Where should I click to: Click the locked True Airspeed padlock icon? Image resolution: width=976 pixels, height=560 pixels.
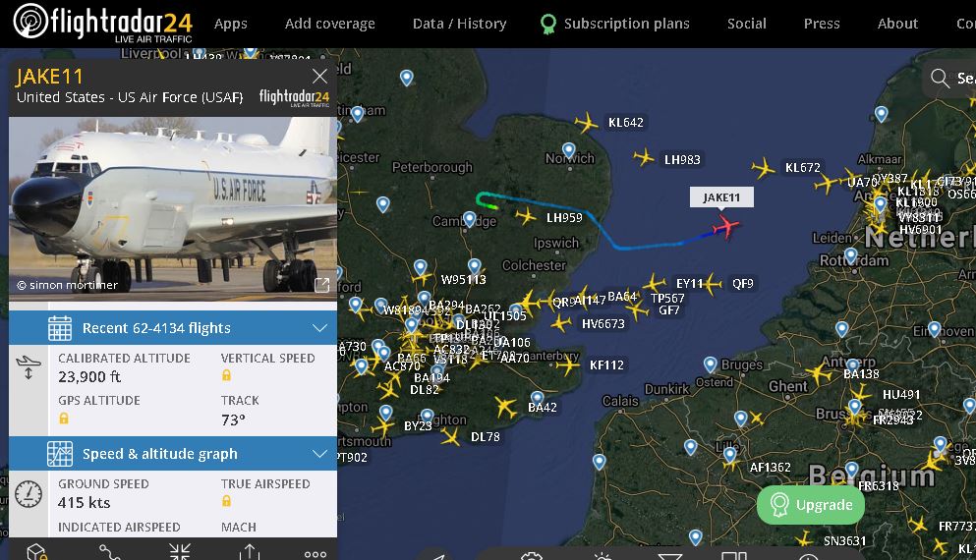pyautogui.click(x=227, y=501)
